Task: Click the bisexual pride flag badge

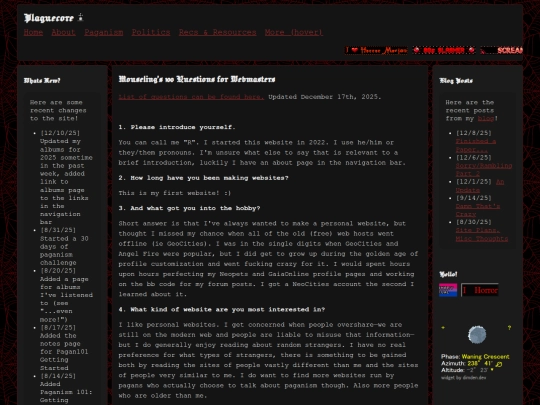Action: point(448,290)
